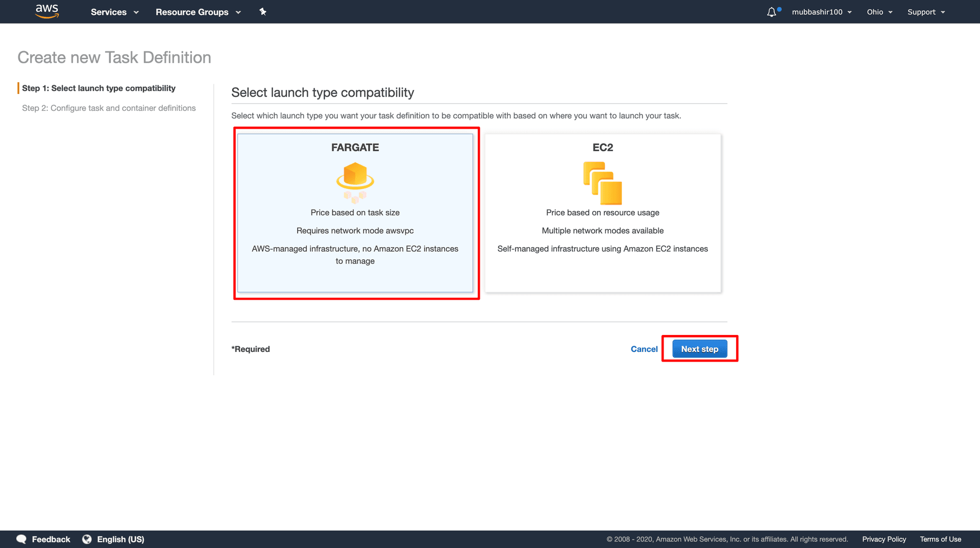
Task: Click the 'Select launch type compatibility' heading
Action: coord(323,92)
